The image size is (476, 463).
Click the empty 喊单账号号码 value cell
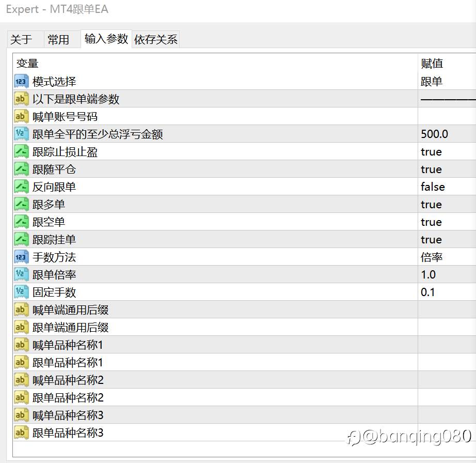point(447,116)
